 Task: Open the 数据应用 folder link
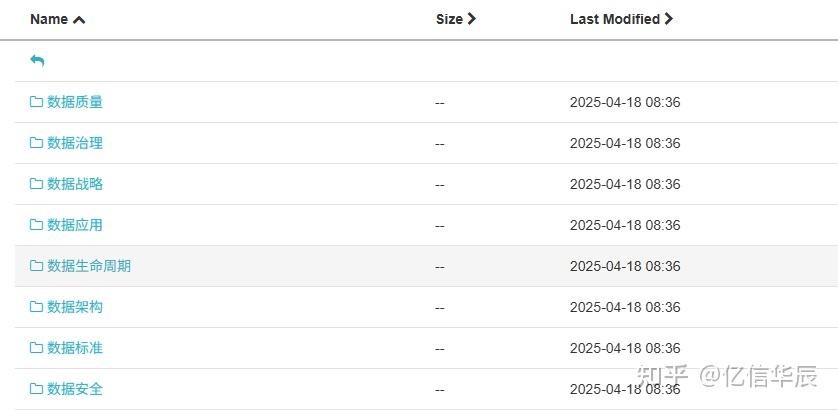point(75,225)
